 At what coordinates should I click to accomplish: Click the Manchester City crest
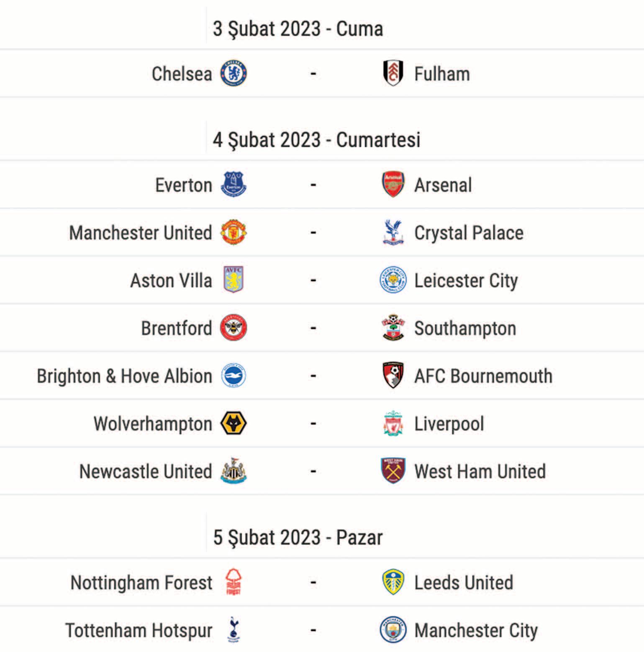(393, 630)
